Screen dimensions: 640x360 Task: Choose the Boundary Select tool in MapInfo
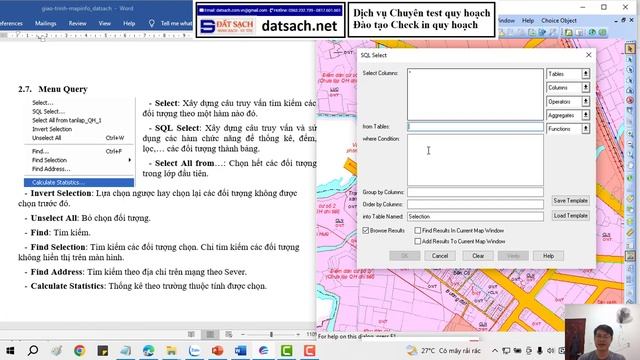(x=630, y=90)
